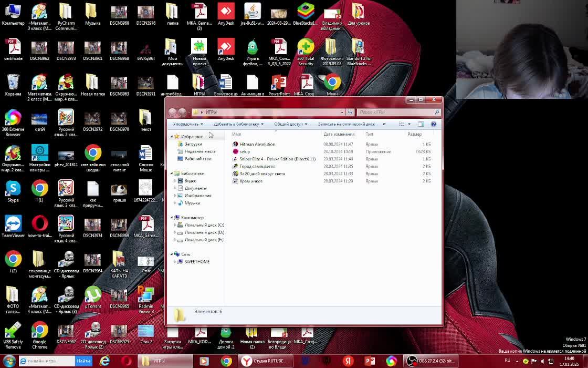Select the TeamViewer desktop icon

coord(13,224)
